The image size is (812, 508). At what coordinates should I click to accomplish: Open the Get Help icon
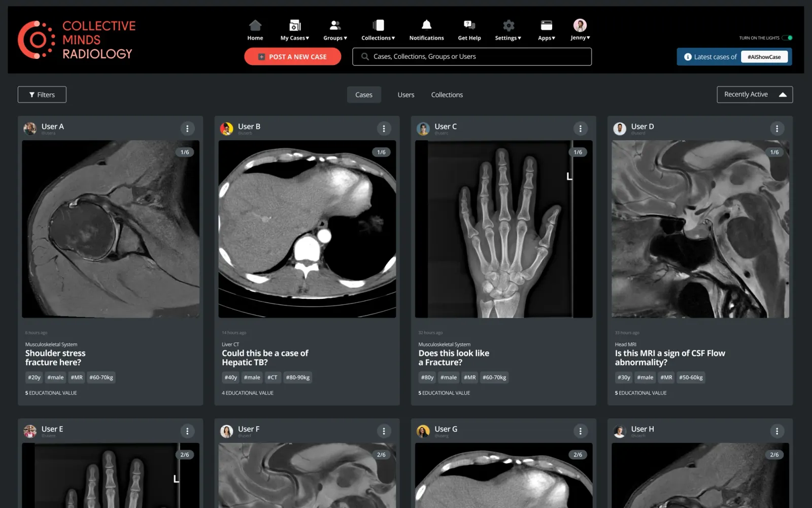[469, 25]
